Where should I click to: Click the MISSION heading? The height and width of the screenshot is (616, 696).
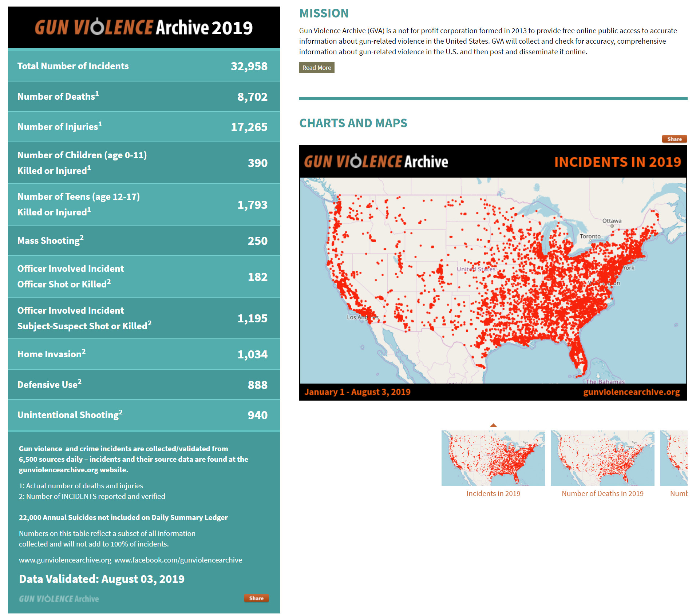coord(324,13)
